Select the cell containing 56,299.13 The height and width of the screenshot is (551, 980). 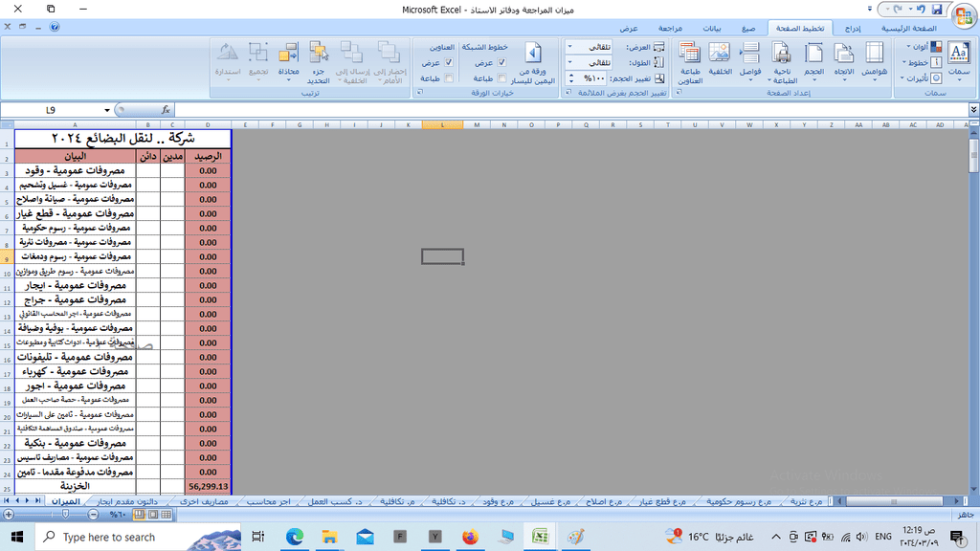tap(208, 487)
